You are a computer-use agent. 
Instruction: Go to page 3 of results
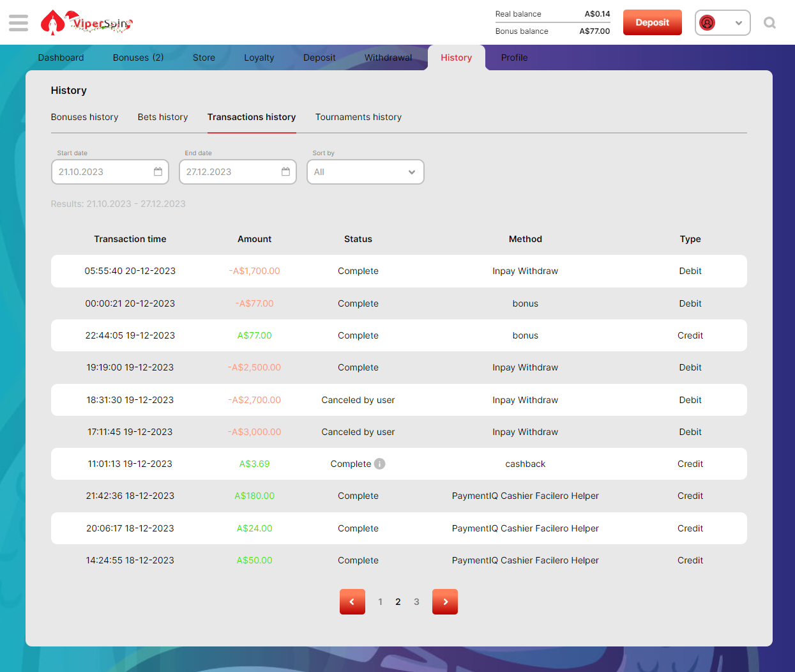coord(416,602)
